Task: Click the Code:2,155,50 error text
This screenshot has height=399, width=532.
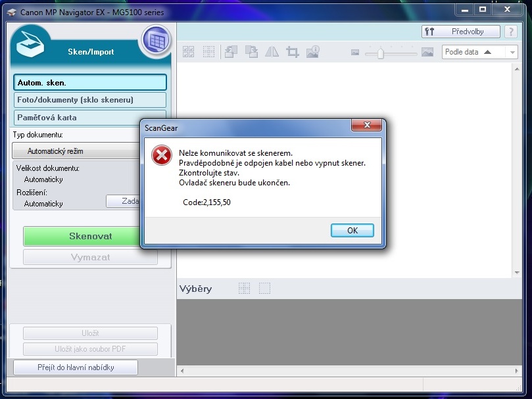Action: click(x=206, y=202)
